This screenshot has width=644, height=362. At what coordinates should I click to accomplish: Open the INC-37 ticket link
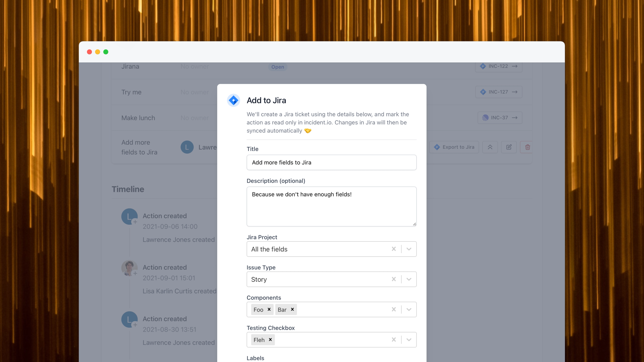click(500, 118)
